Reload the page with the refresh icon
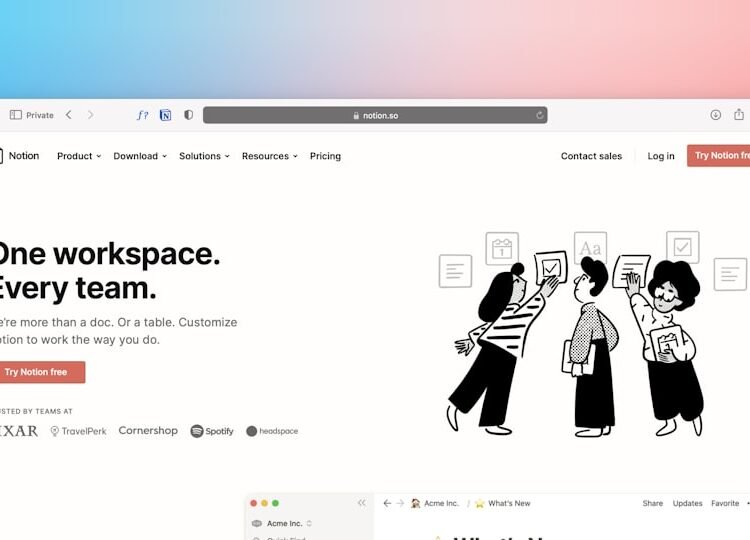The image size is (750, 540). 540,115
